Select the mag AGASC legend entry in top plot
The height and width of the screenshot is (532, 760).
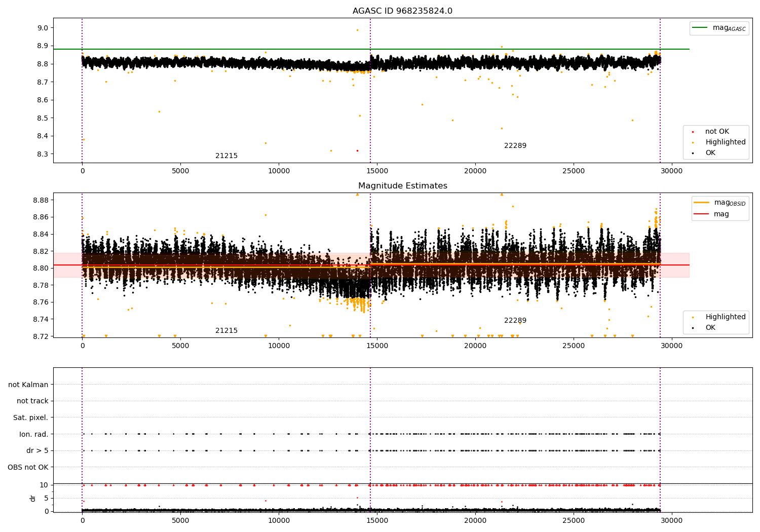(x=719, y=28)
